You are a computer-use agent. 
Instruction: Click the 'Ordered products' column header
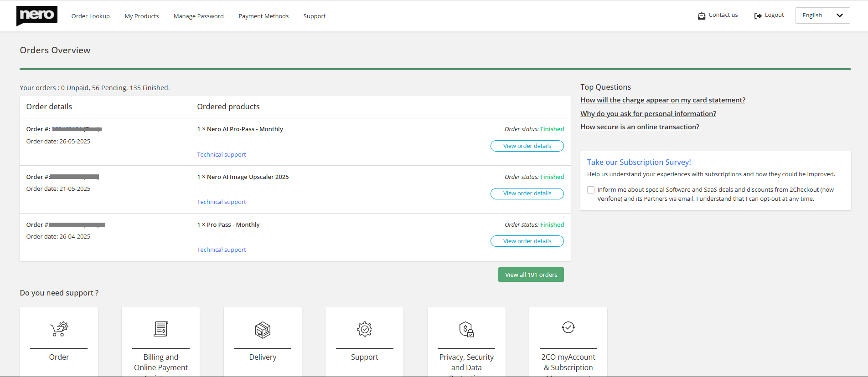tap(228, 107)
